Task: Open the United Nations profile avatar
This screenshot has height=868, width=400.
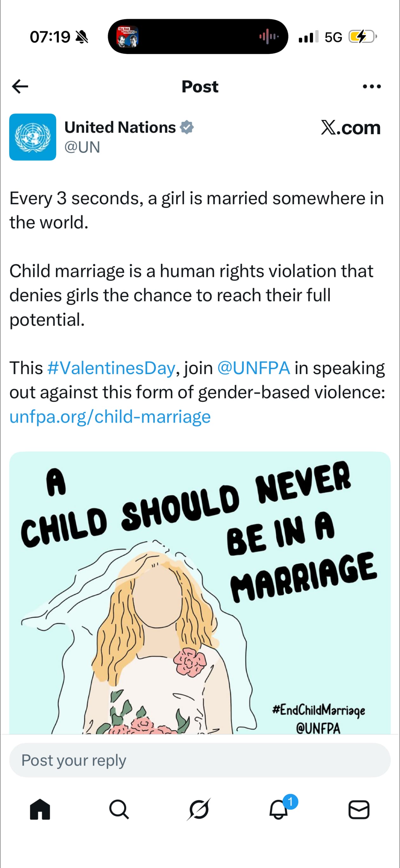Action: pos(33,137)
